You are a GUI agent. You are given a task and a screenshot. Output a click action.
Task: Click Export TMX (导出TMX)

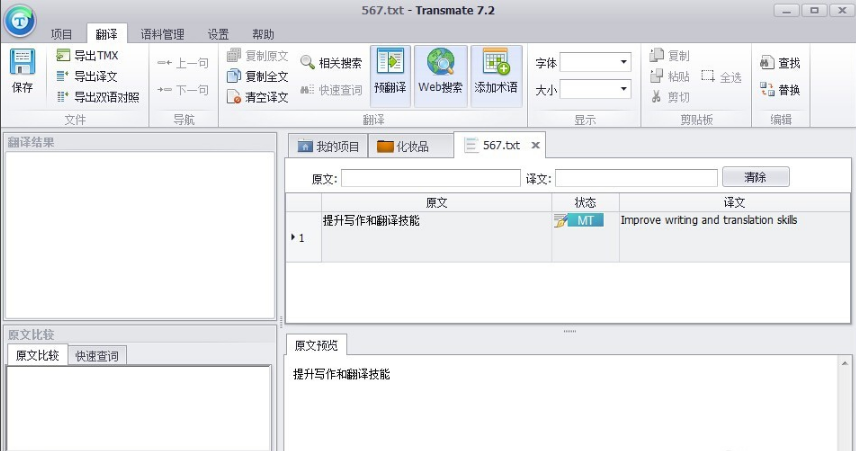click(x=88, y=56)
